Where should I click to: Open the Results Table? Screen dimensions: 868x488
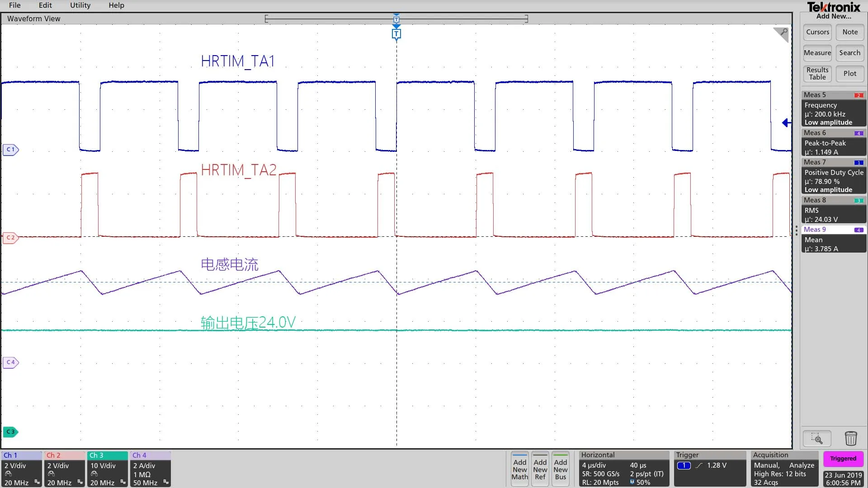click(x=817, y=74)
